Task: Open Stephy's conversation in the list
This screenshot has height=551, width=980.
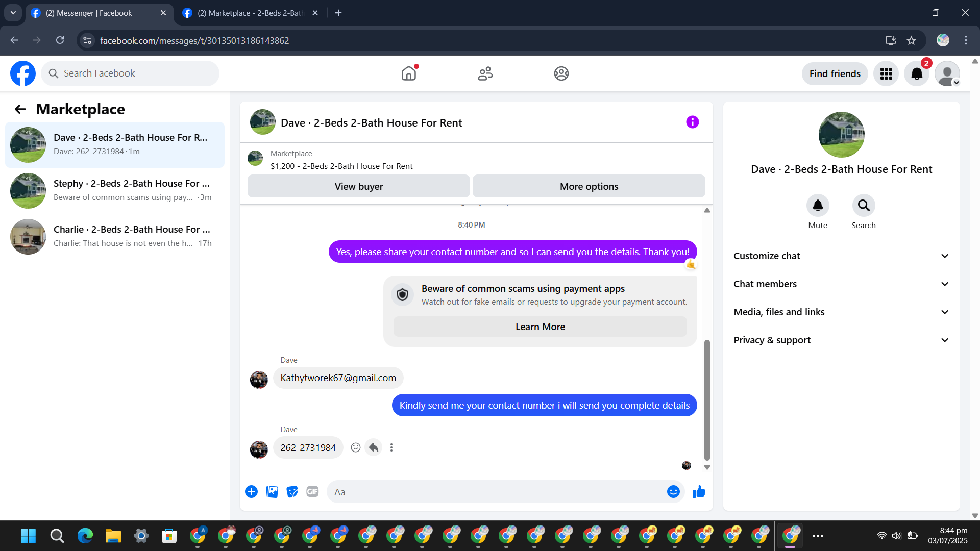Action: (115, 190)
